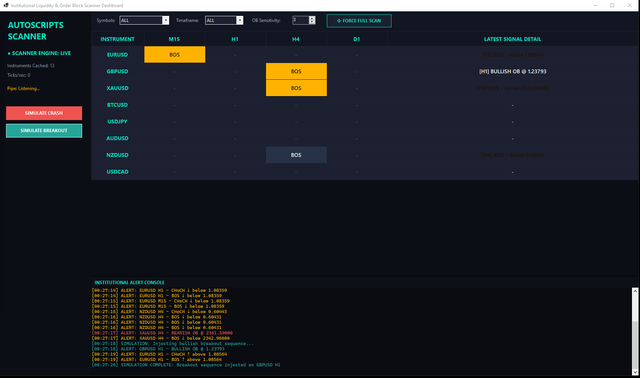
Task: Click the EURUSD H1 CHoCH above 1.08504 alert
Action: (x=159, y=354)
